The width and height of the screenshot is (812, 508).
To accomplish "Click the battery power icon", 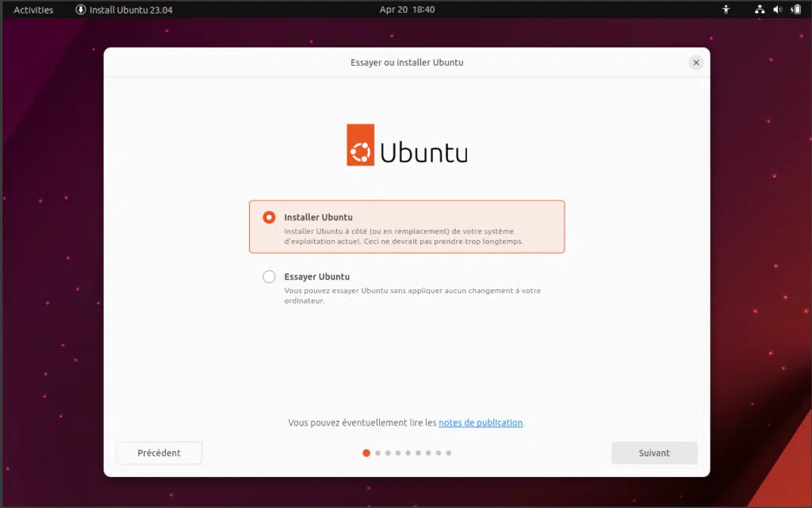I will click(796, 10).
